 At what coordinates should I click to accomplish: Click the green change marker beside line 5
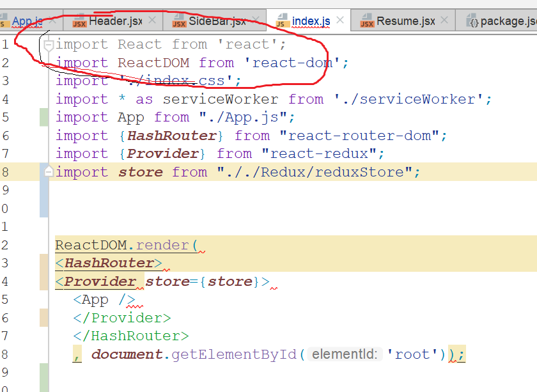[x=44, y=117]
